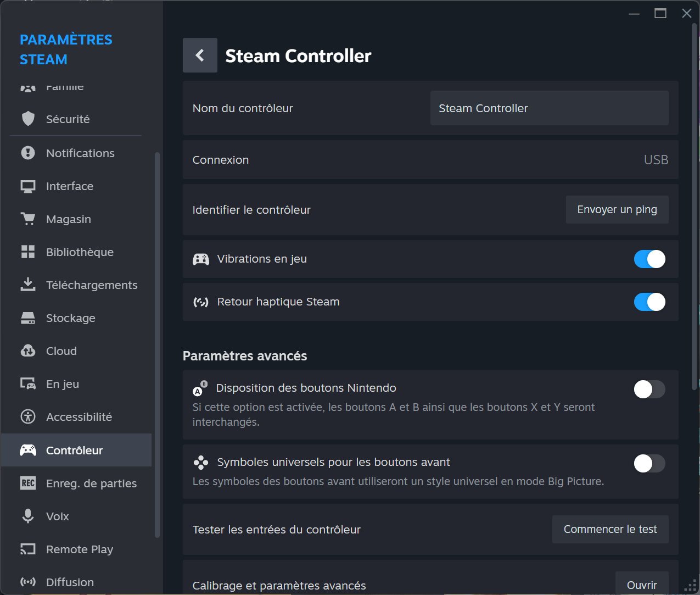Screen dimensions: 700x595
Task: Click the Remote Play cast icon
Action: [28, 549]
